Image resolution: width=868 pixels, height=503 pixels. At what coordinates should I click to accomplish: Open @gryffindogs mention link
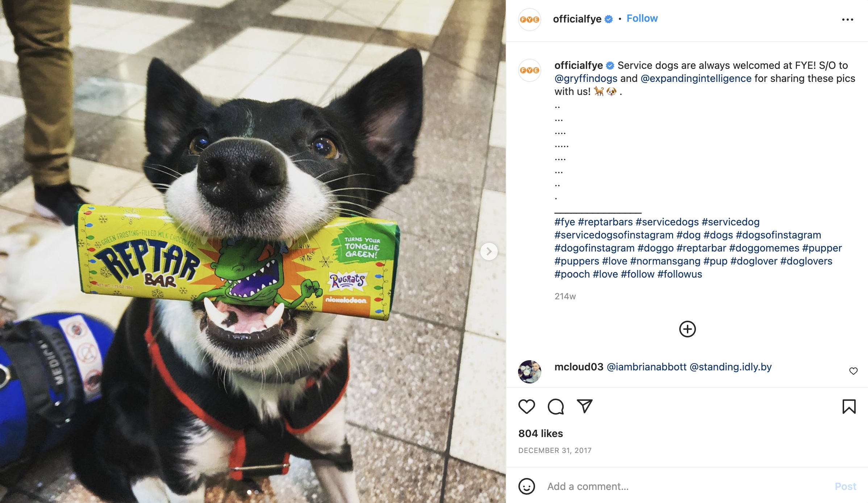tap(586, 78)
